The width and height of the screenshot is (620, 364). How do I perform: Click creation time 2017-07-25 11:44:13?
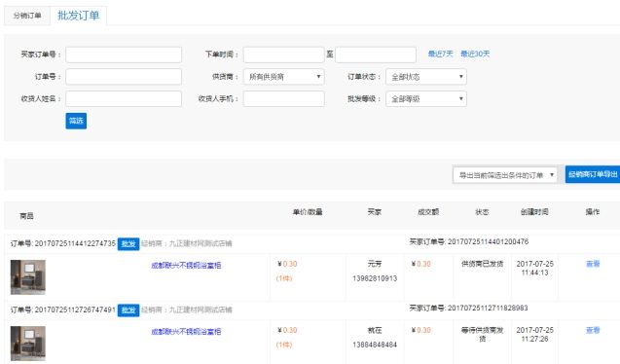534,268
